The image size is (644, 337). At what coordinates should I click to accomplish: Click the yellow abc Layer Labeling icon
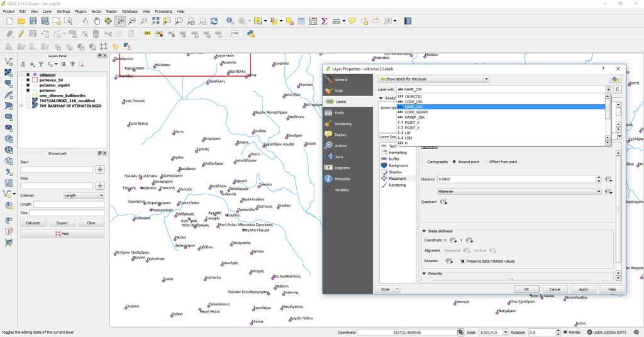[x=147, y=34]
